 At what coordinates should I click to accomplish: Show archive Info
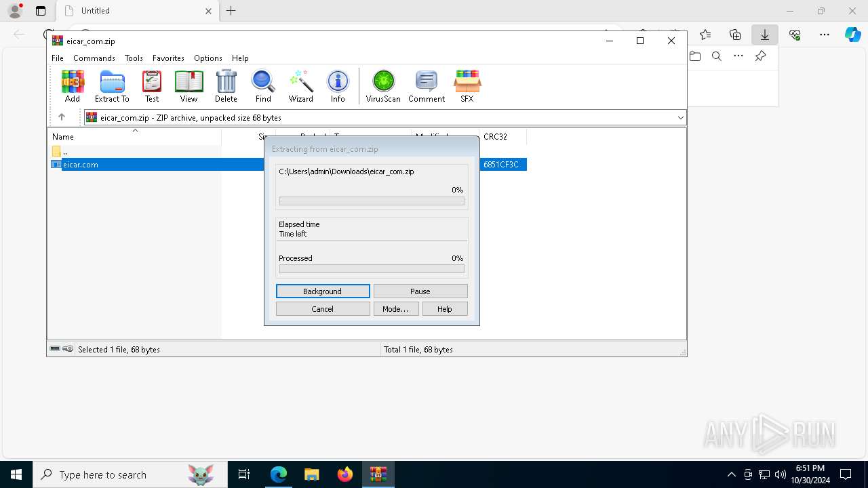[x=338, y=86]
